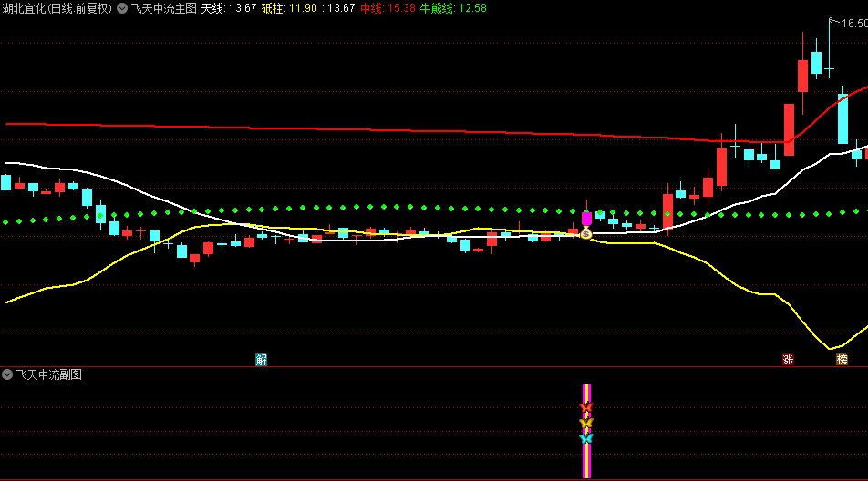The image size is (868, 481).
Task: Select the 砥柱: 11.90 value label
Action: 290,8
